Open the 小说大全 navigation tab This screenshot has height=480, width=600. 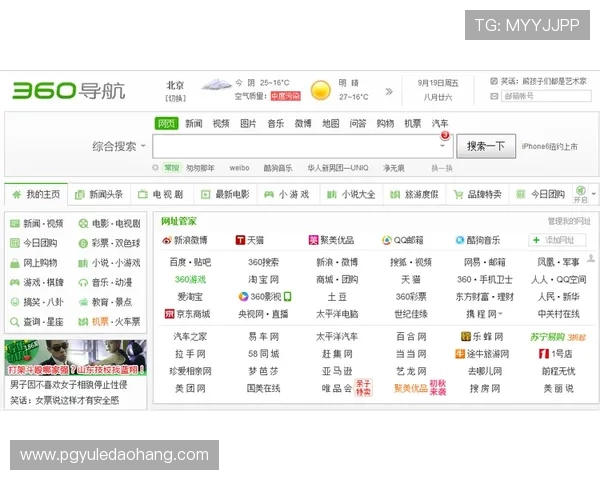351,194
